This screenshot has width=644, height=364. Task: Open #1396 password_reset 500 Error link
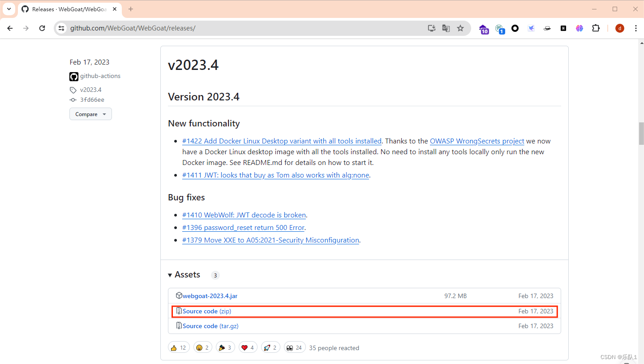[x=243, y=228]
